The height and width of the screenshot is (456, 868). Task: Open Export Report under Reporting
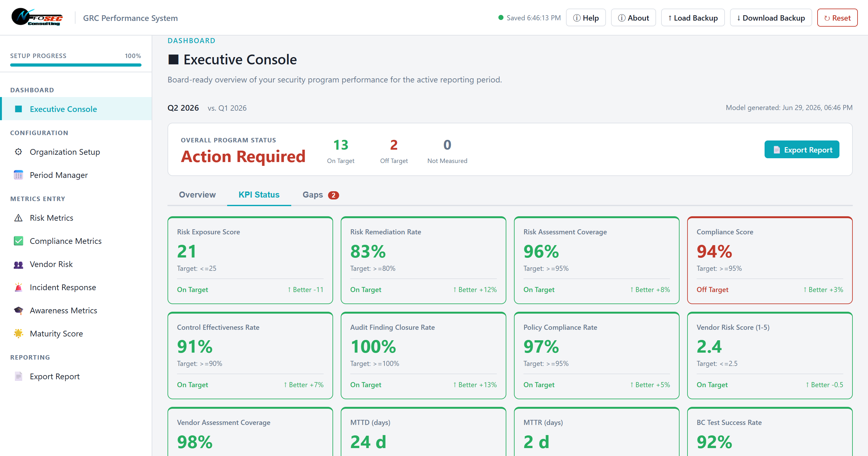point(76,376)
